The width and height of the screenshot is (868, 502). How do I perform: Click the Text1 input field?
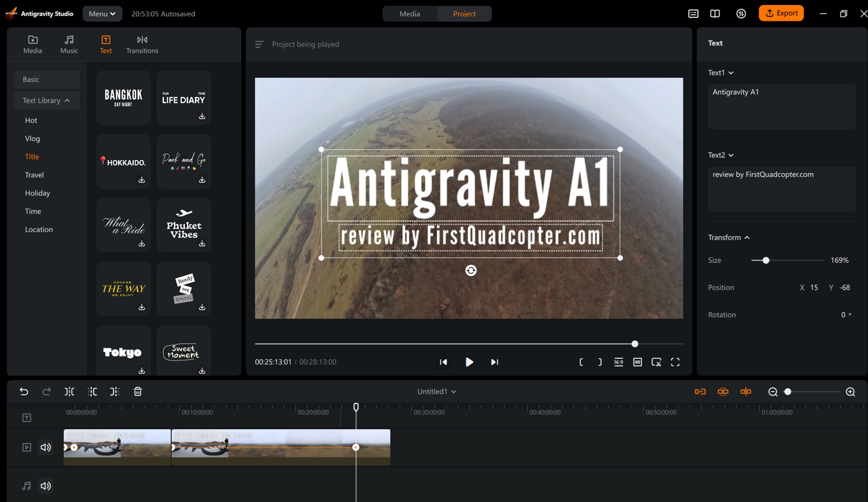pyautogui.click(x=781, y=106)
